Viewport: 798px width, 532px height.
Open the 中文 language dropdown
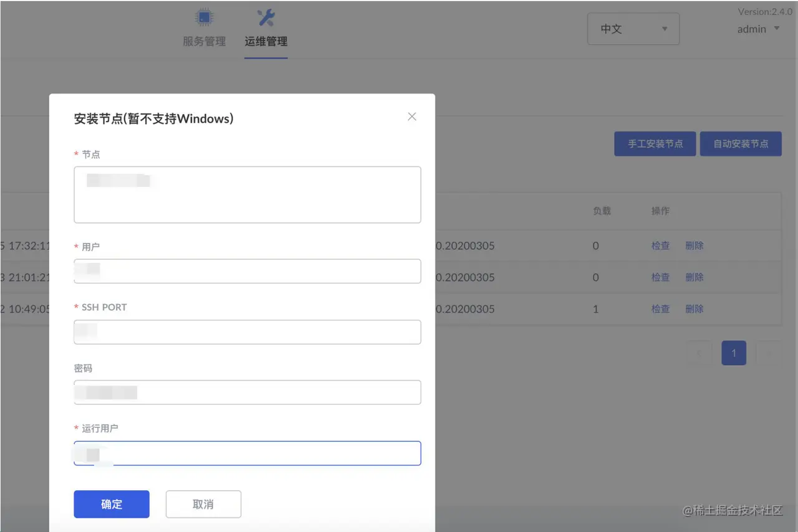tap(633, 29)
